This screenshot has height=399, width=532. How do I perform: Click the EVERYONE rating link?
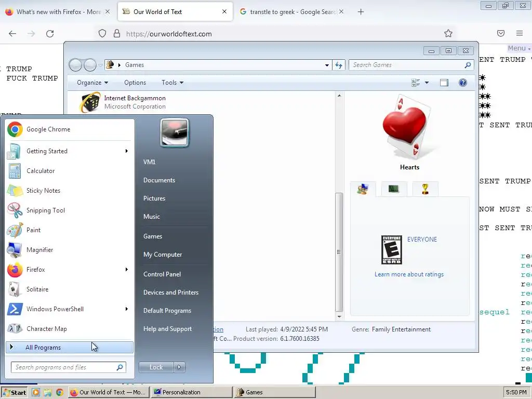click(422, 239)
